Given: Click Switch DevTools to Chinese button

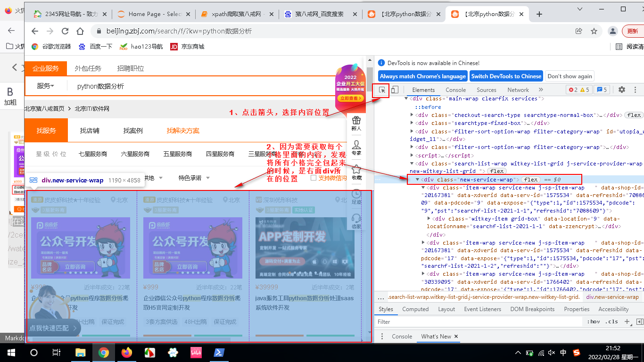Looking at the screenshot, I should pos(506,76).
